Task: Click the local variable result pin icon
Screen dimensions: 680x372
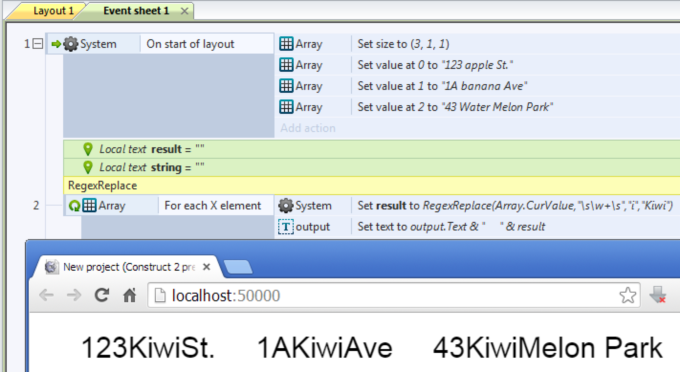Action: (88, 149)
